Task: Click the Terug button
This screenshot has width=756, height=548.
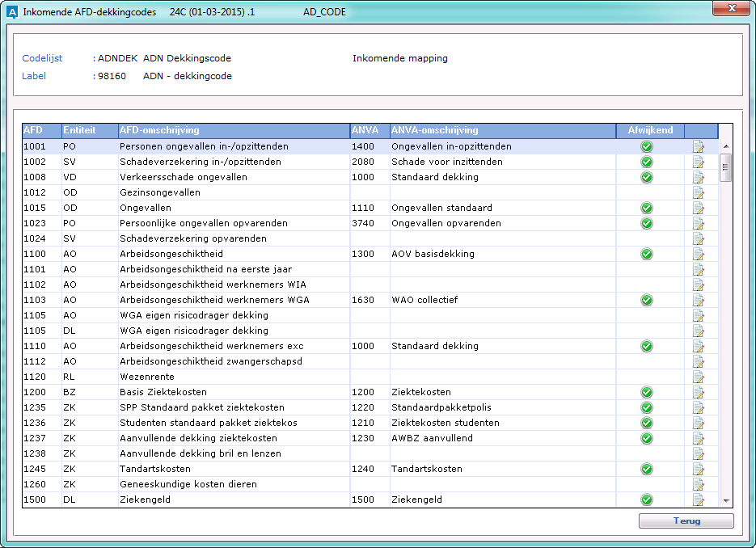Action: (x=686, y=521)
